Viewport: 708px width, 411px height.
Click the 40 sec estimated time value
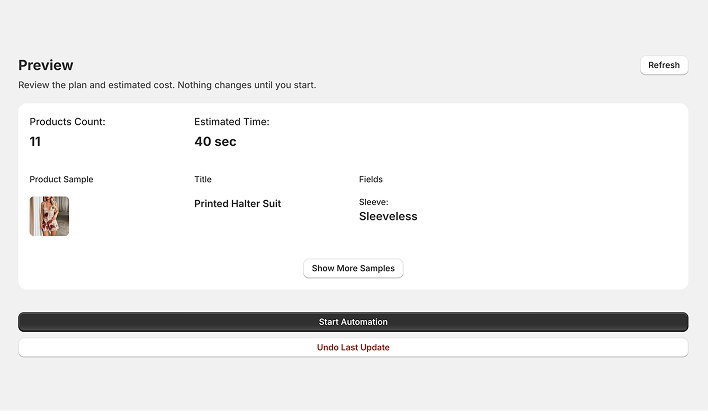[215, 142]
